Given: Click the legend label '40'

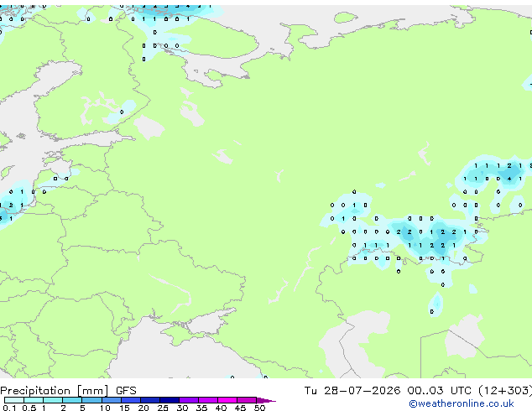Looking at the screenshot, I should (221, 408).
